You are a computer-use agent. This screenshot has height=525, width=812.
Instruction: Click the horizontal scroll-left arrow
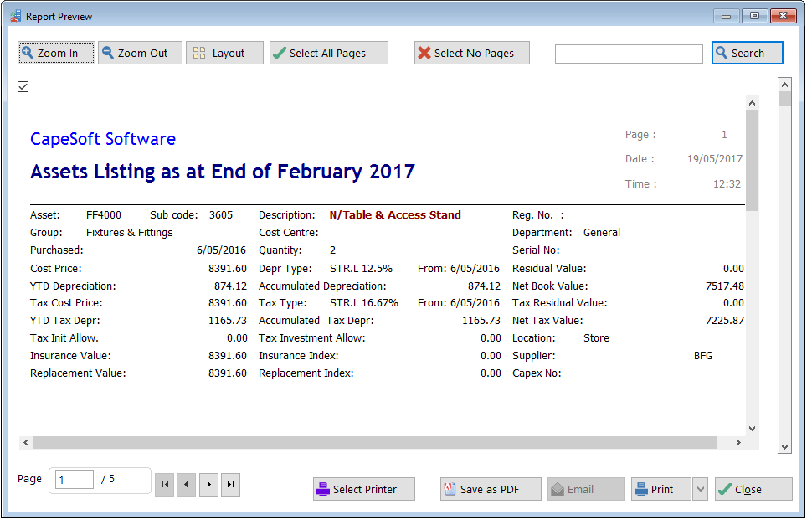(26, 443)
